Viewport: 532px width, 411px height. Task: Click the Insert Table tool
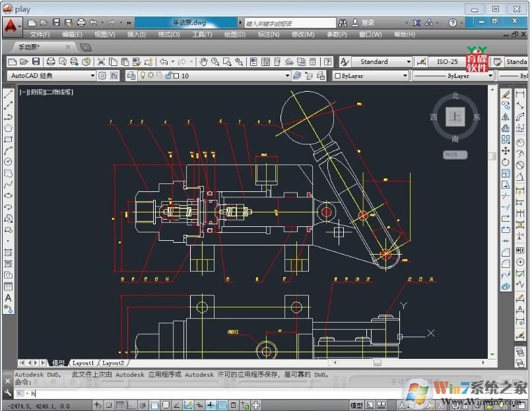coord(8,288)
